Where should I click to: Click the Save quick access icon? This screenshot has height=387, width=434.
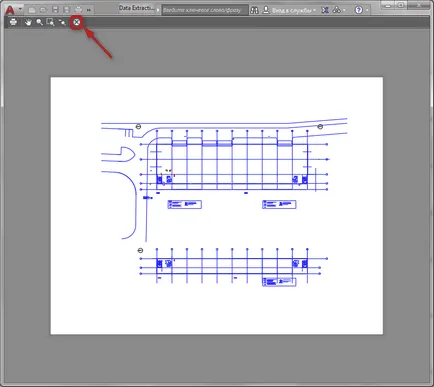pyautogui.click(x=55, y=10)
